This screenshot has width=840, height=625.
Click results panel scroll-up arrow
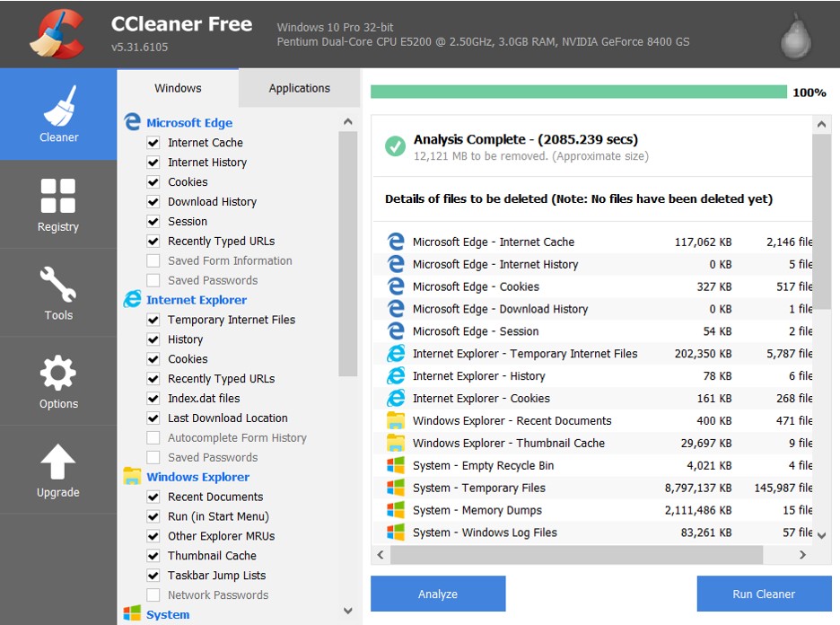[x=821, y=124]
